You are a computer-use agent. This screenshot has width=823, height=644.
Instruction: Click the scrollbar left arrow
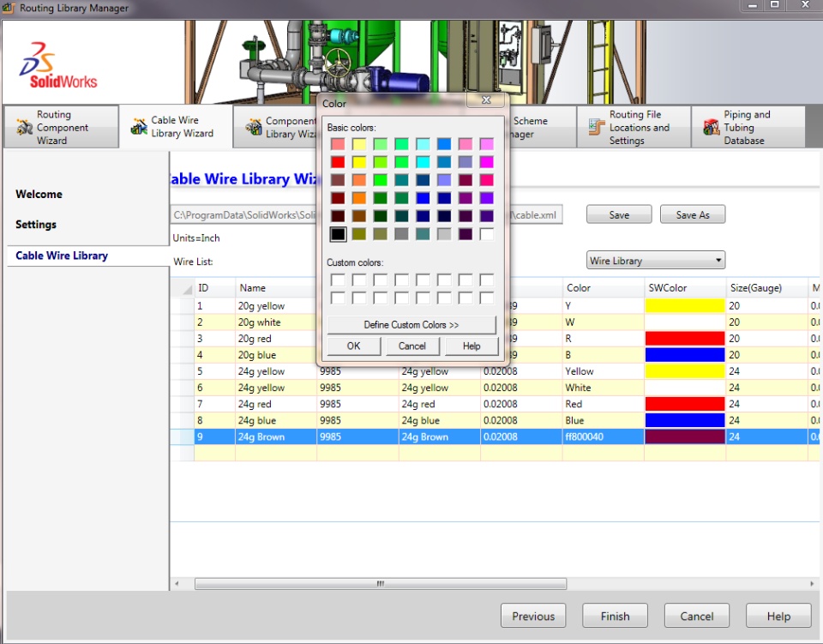coord(177,584)
